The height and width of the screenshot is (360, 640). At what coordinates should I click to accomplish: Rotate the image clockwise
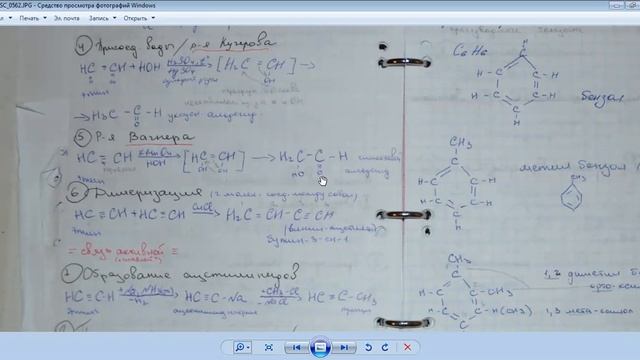[x=385, y=347]
